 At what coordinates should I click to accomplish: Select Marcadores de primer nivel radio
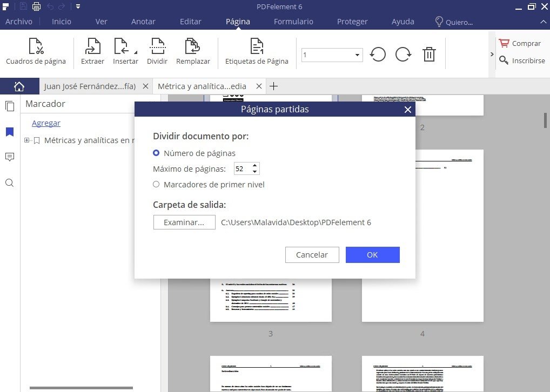tap(156, 185)
